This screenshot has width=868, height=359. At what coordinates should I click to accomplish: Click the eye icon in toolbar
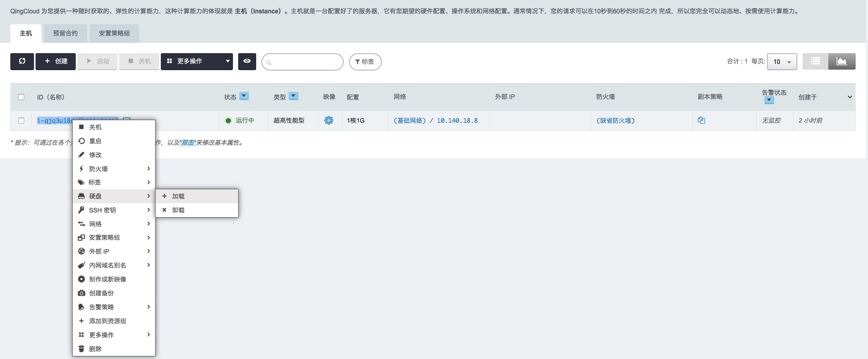[247, 61]
